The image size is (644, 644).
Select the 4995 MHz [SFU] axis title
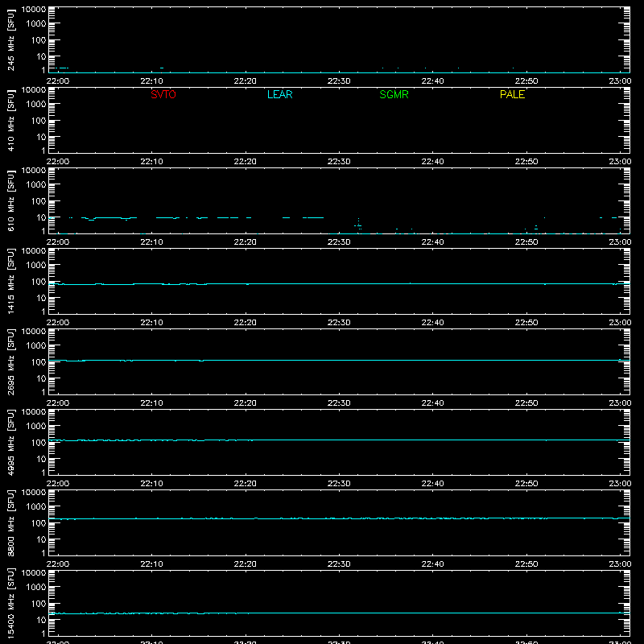click(10, 443)
